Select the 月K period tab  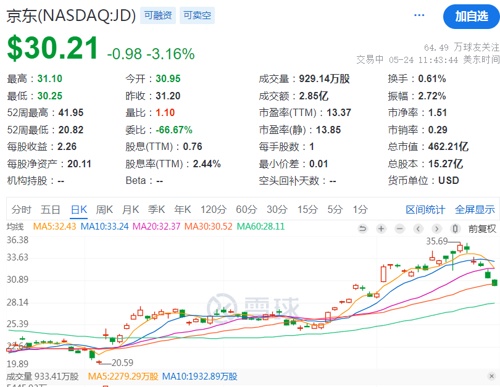click(x=130, y=210)
